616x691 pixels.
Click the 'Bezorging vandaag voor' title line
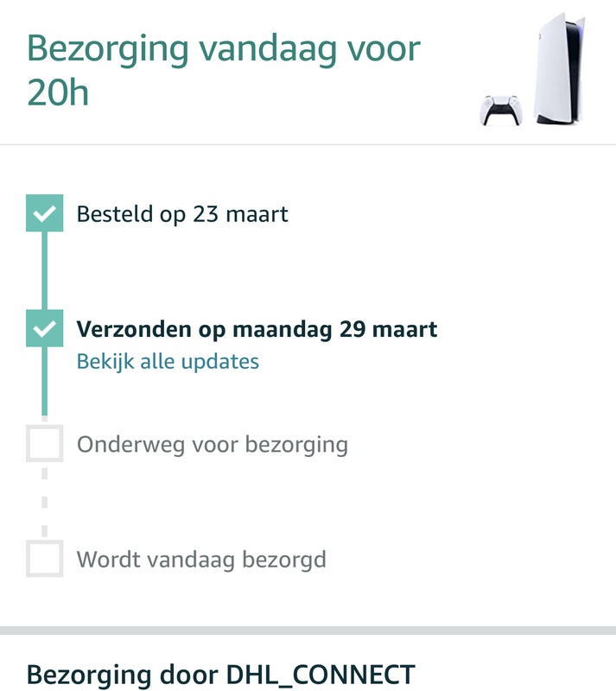224,48
